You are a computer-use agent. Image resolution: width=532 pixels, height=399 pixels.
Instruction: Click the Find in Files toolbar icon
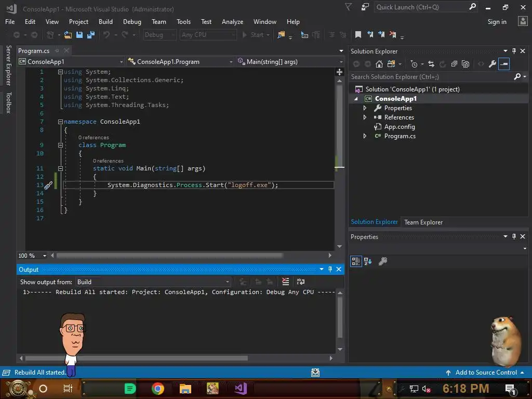[281, 35]
